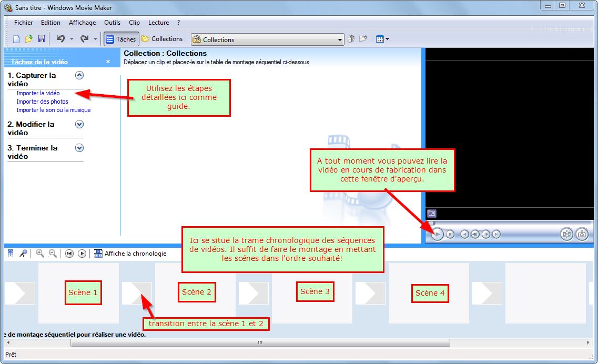Rewind the storyboard with the rewind button
598x364 pixels.
[69, 254]
